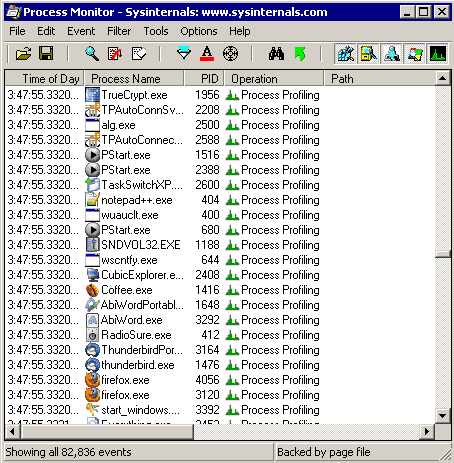This screenshot has width=454, height=463.
Task: Click the Time of Day column header
Action: pos(45,79)
